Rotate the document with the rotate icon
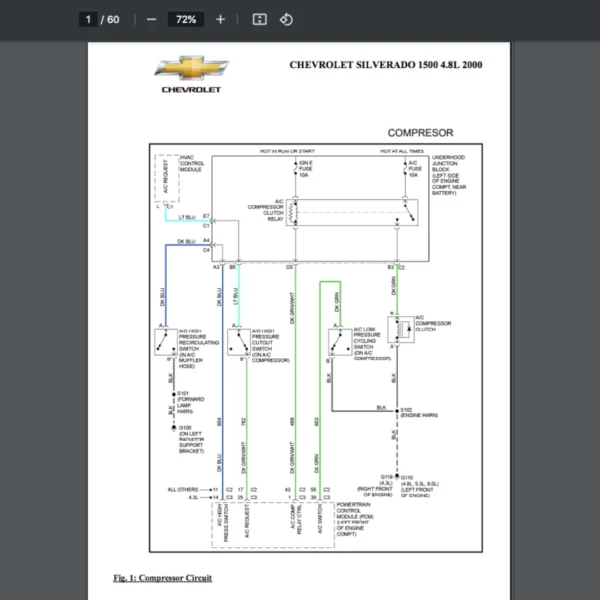This screenshot has width=600, height=600. tap(286, 20)
